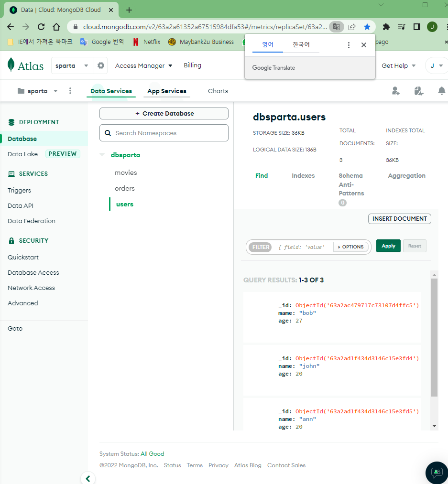Go to browser home page
448x484 pixels.
(x=56, y=27)
